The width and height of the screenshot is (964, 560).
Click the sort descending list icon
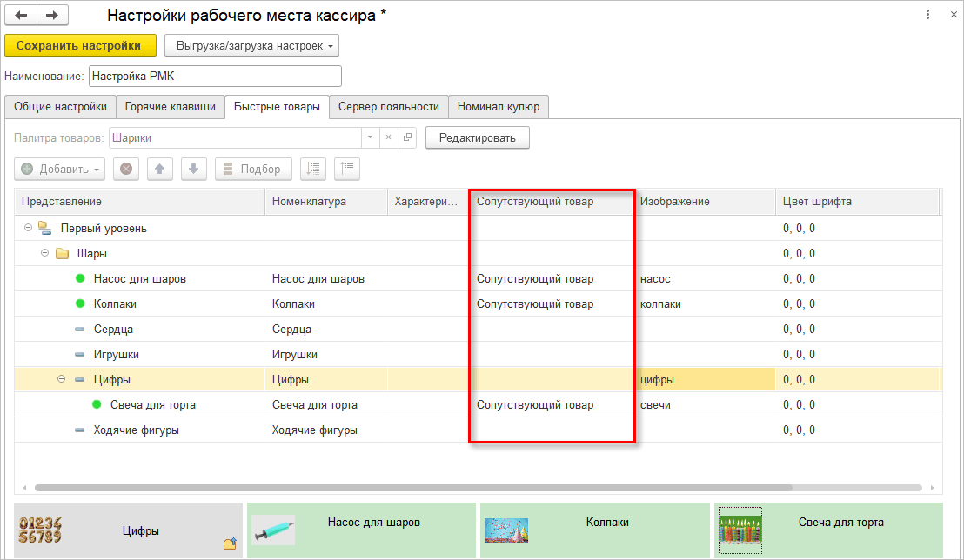coord(347,169)
